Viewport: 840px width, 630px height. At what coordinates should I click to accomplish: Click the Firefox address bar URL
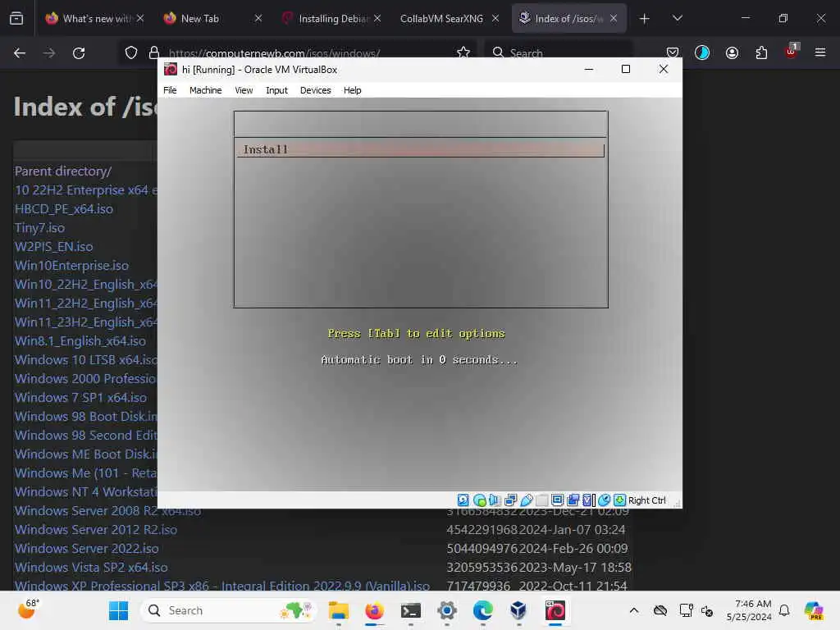tap(274, 53)
